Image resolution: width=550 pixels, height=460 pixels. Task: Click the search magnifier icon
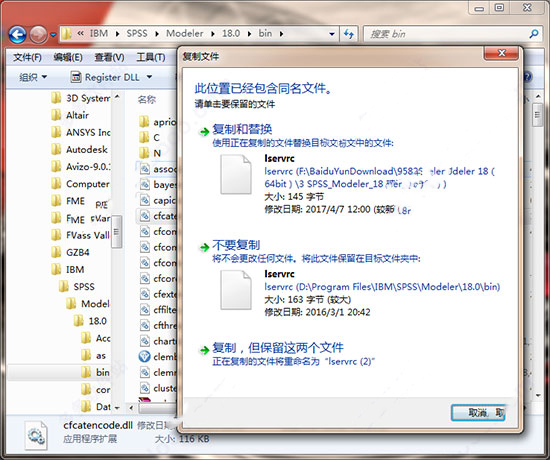pyautogui.click(x=534, y=34)
